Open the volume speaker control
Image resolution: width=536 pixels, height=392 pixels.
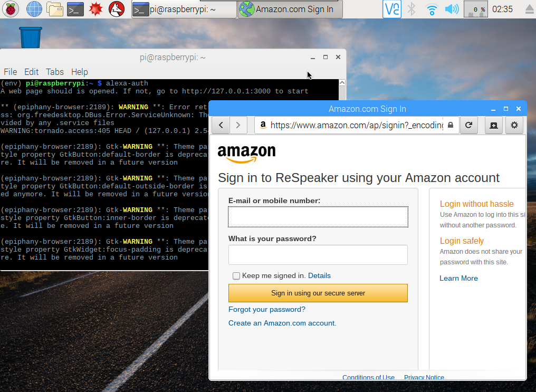[452, 9]
